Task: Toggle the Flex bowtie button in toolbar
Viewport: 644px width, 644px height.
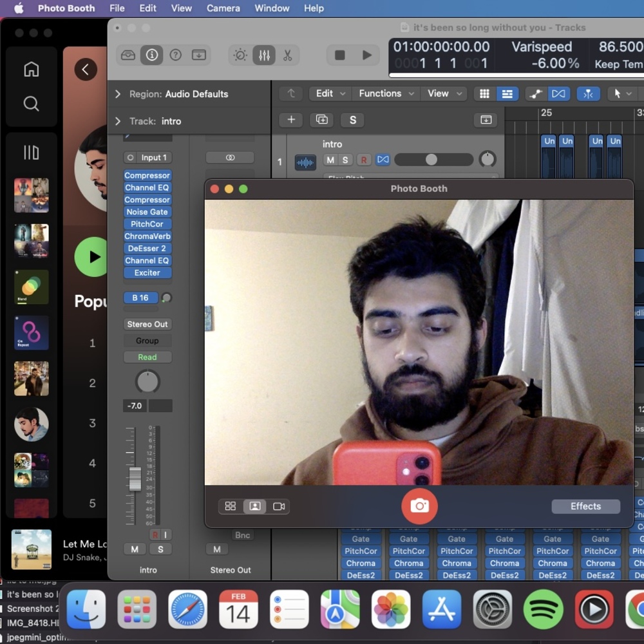Action: [558, 94]
